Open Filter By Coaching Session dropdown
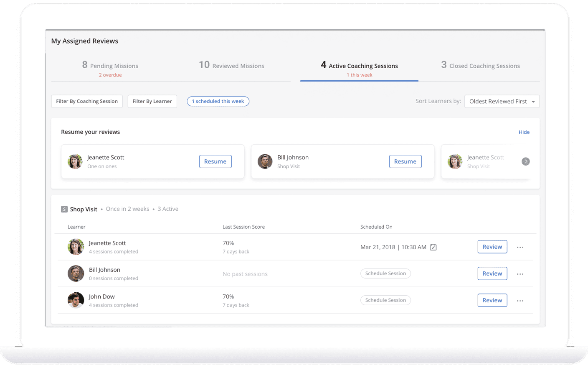 tap(87, 101)
